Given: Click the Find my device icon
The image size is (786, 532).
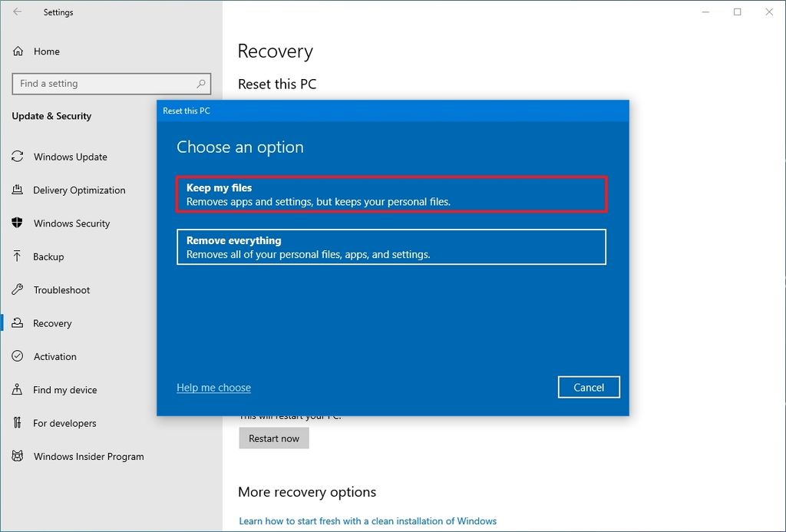Looking at the screenshot, I should coord(18,389).
